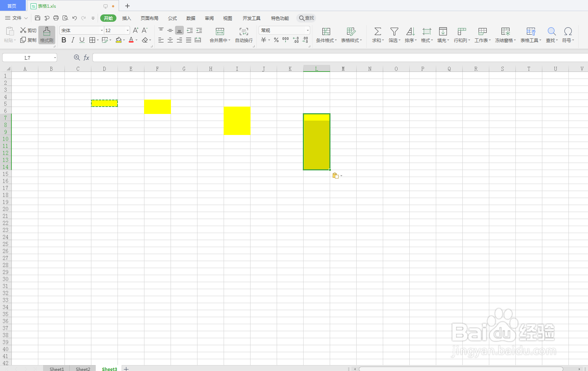Click the Print icon
The width and height of the screenshot is (588, 371).
[x=56, y=18]
